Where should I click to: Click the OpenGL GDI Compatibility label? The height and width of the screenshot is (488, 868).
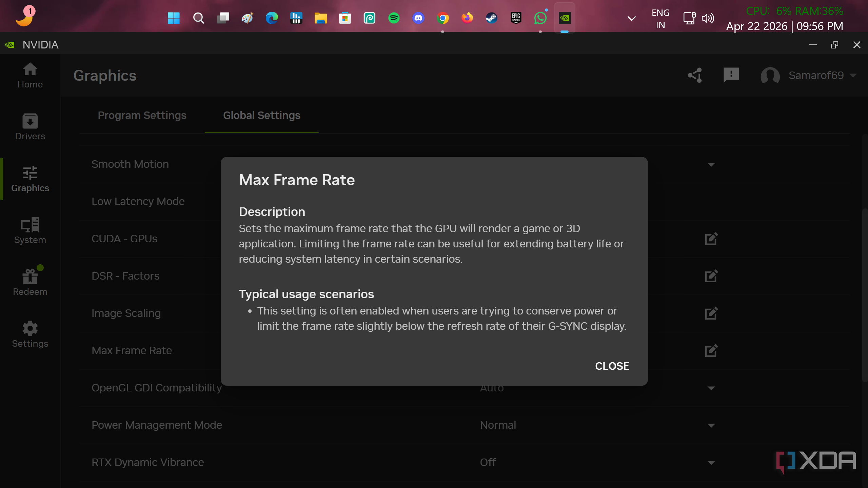tap(156, 388)
